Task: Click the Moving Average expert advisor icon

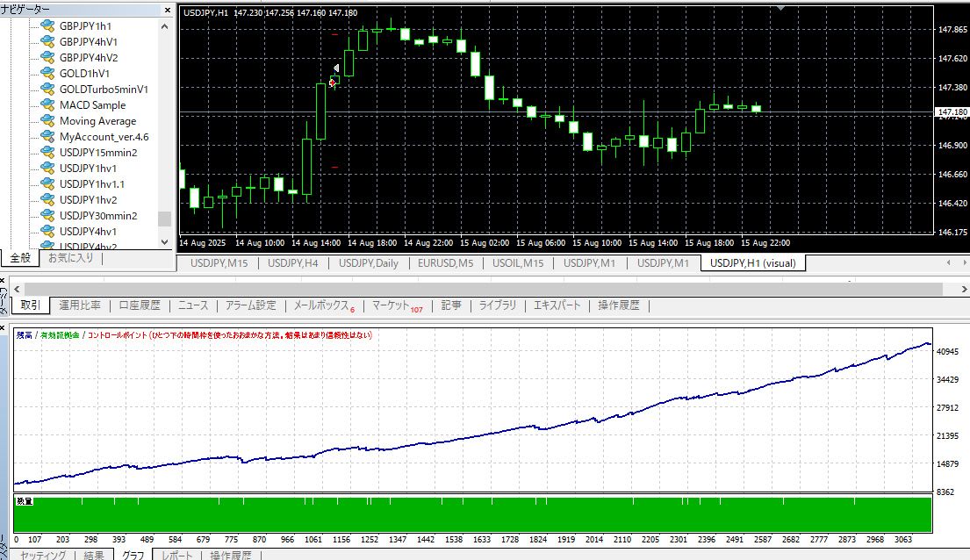Action: click(x=47, y=121)
